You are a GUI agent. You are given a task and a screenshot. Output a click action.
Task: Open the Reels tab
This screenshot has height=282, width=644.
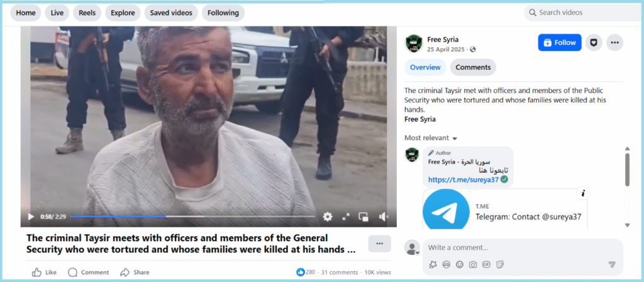click(87, 13)
